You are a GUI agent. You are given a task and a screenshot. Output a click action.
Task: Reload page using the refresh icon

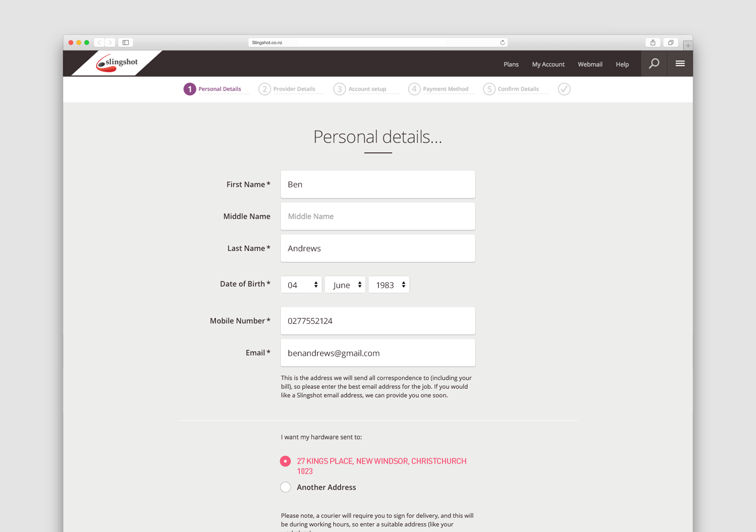click(x=502, y=43)
